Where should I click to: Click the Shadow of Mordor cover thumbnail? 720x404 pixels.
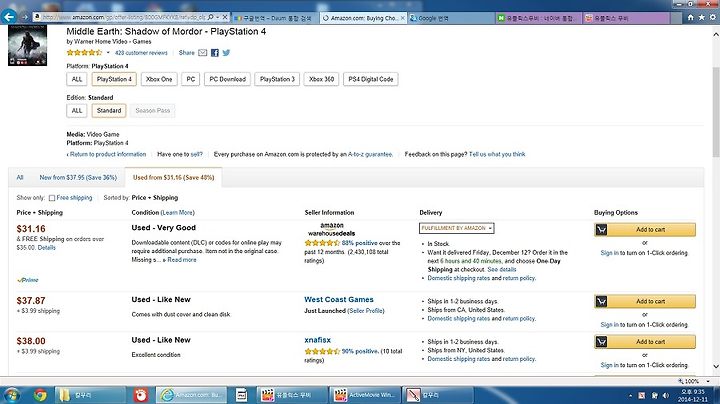28,45
